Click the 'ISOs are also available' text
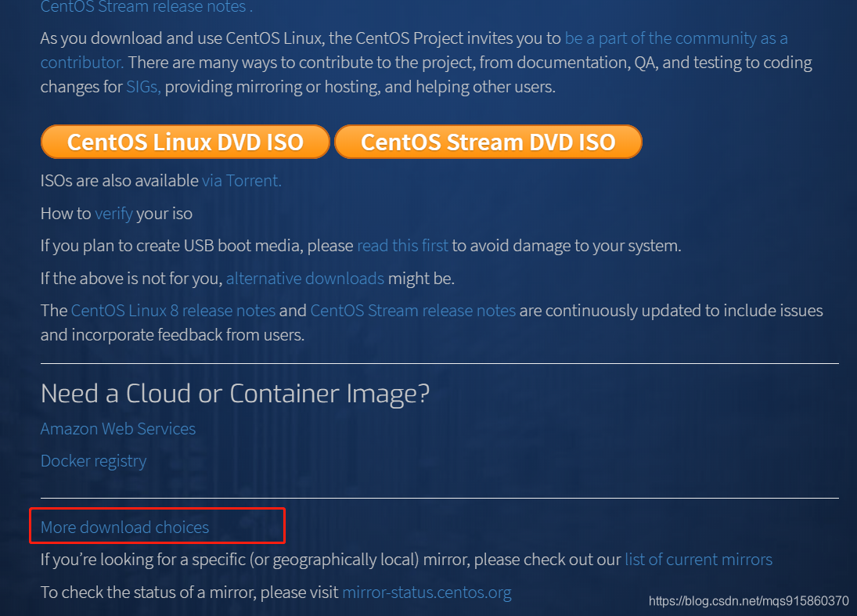857x616 pixels. click(120, 181)
